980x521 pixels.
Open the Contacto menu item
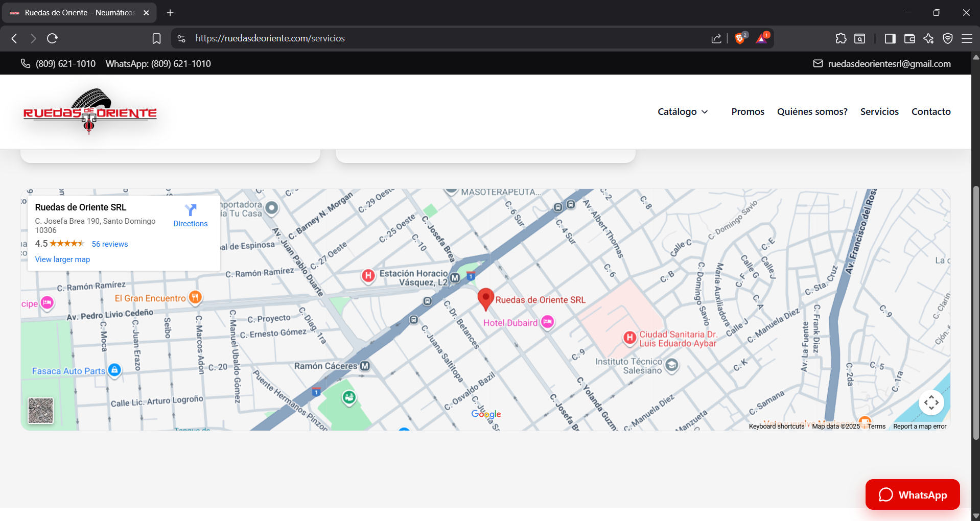click(930, 112)
